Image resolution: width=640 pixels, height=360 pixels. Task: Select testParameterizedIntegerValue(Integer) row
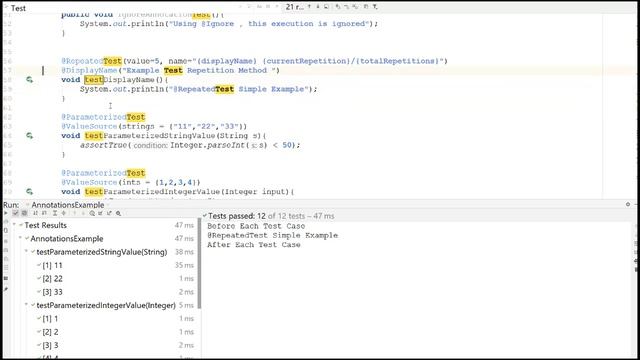point(103,305)
